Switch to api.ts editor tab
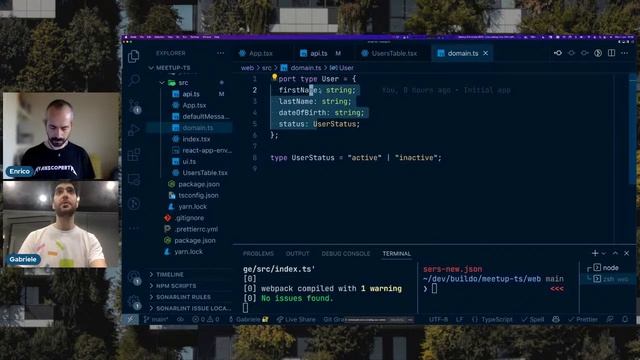Viewport: 640px width, 360px height. [320, 53]
